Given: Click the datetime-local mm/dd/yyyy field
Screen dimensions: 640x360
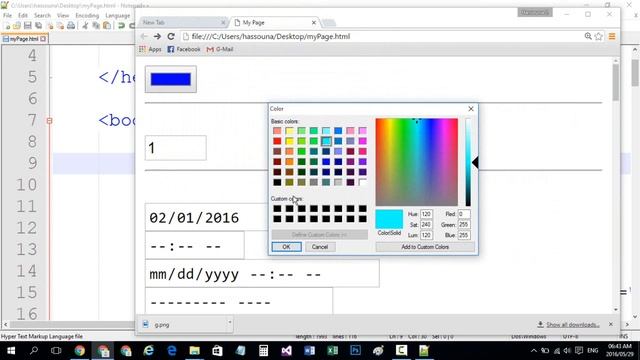Looking at the screenshot, I should [x=262, y=274].
